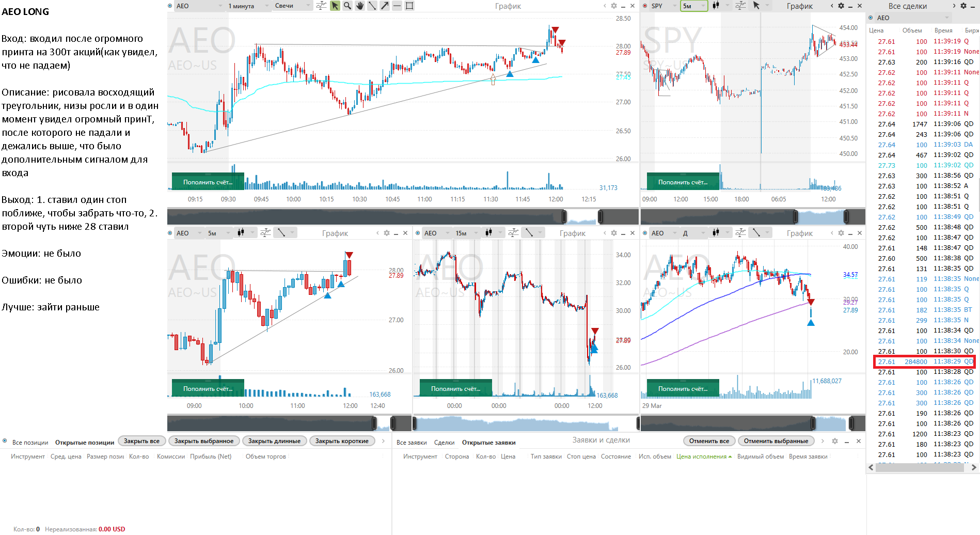Toggle link indicator of the AEO 5м chart
980x535 pixels.
tap(170, 233)
